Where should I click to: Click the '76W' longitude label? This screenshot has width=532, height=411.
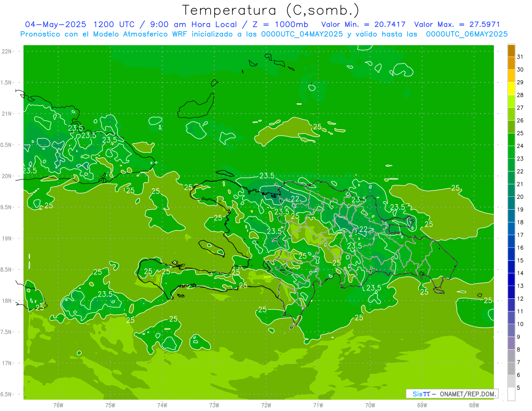[58, 405]
